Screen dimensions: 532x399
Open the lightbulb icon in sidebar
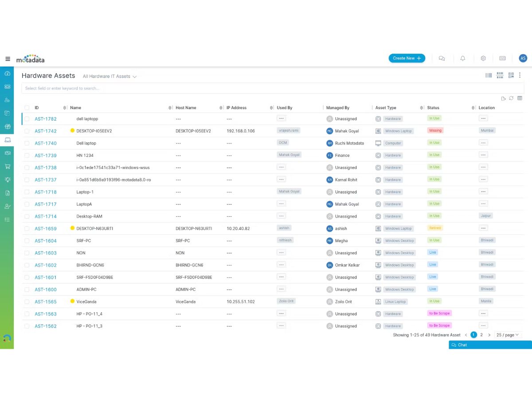click(7, 180)
